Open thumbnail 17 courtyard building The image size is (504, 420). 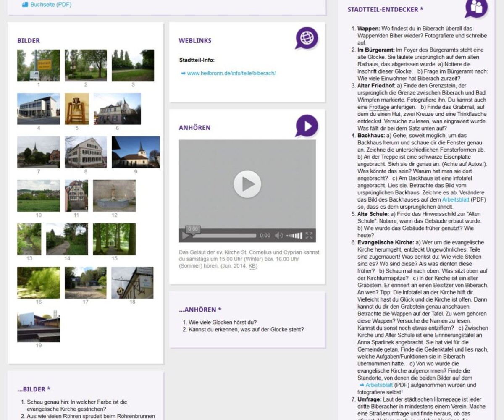coord(86,283)
